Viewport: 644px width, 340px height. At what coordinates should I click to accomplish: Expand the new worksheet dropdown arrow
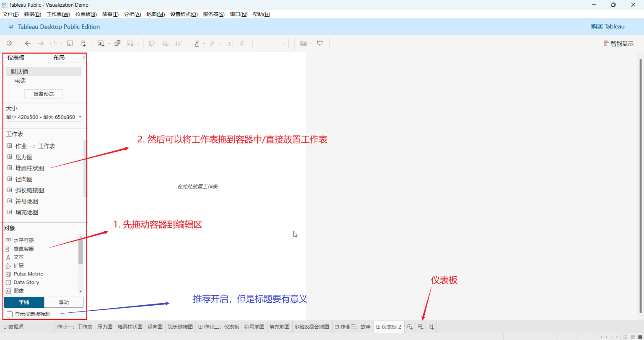coord(109,43)
